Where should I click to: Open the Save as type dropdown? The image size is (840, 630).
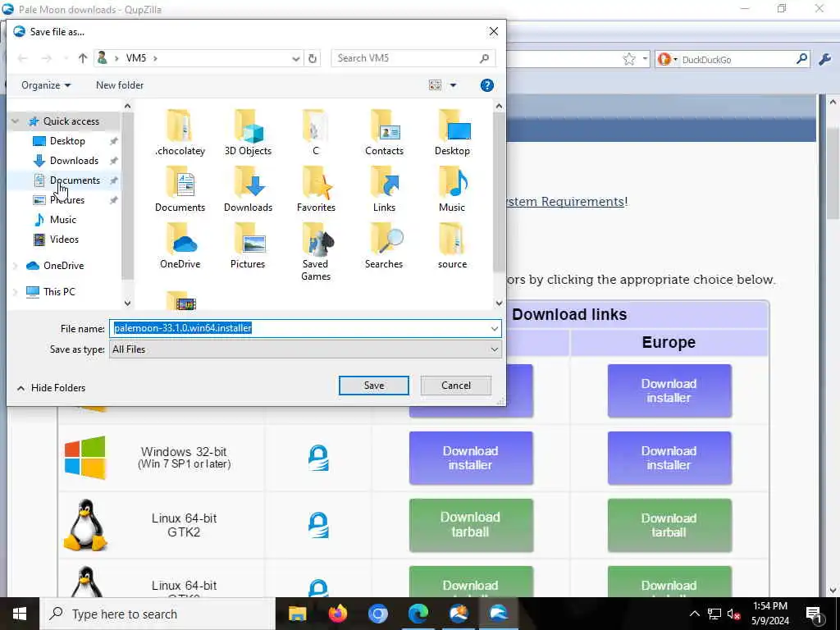[x=494, y=349]
